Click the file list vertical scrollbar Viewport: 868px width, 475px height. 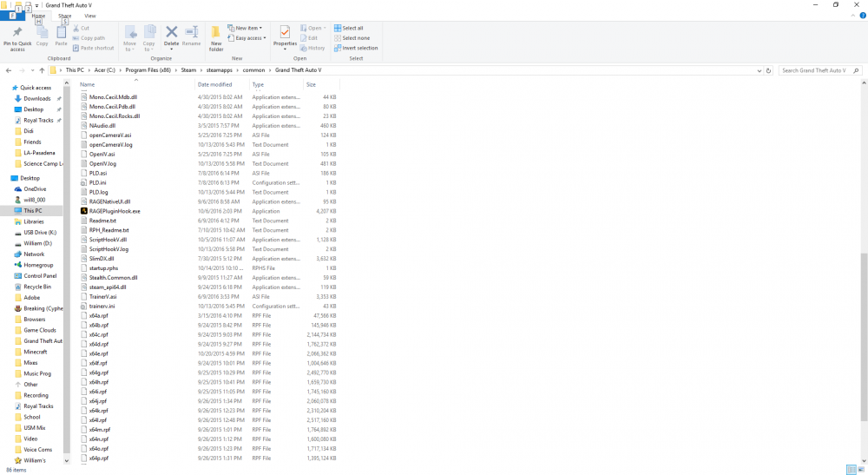864,337
